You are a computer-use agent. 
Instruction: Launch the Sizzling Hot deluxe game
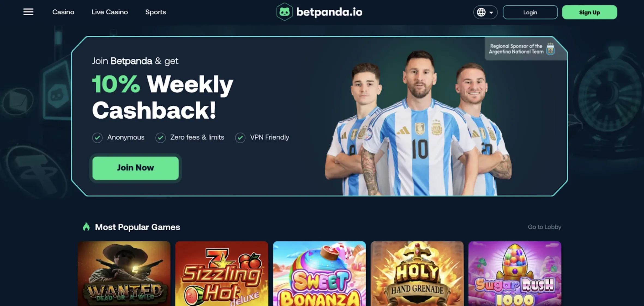click(x=222, y=274)
